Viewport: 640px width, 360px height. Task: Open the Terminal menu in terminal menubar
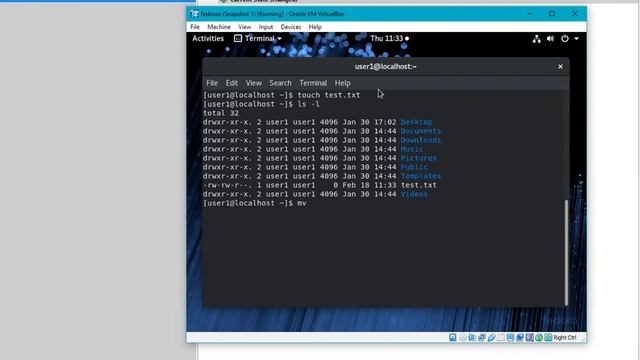pyautogui.click(x=313, y=83)
